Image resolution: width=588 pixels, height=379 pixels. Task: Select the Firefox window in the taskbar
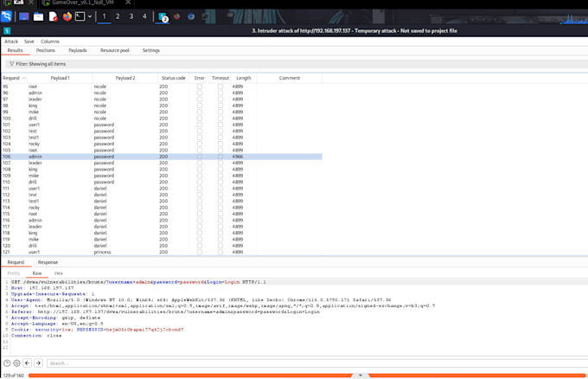(x=176, y=16)
